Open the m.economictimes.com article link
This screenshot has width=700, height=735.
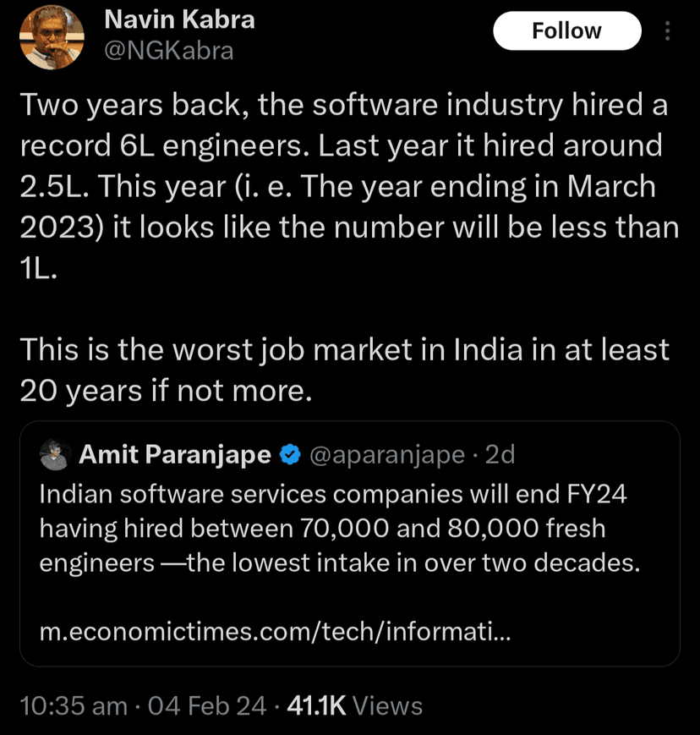coord(273,633)
